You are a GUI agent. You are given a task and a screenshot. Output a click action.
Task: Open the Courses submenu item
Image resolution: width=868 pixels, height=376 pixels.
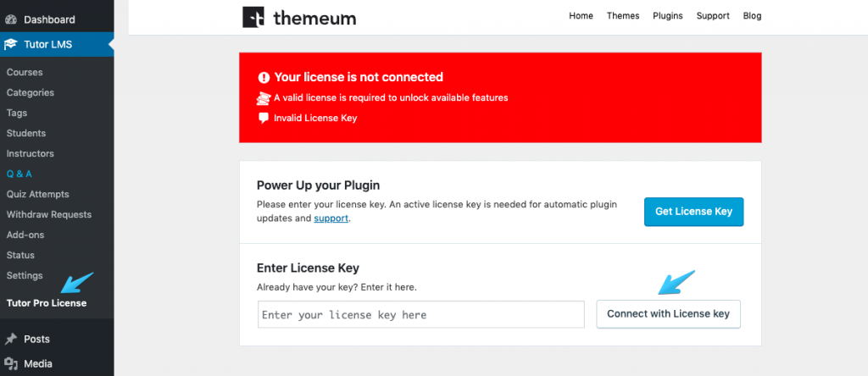[x=25, y=73]
